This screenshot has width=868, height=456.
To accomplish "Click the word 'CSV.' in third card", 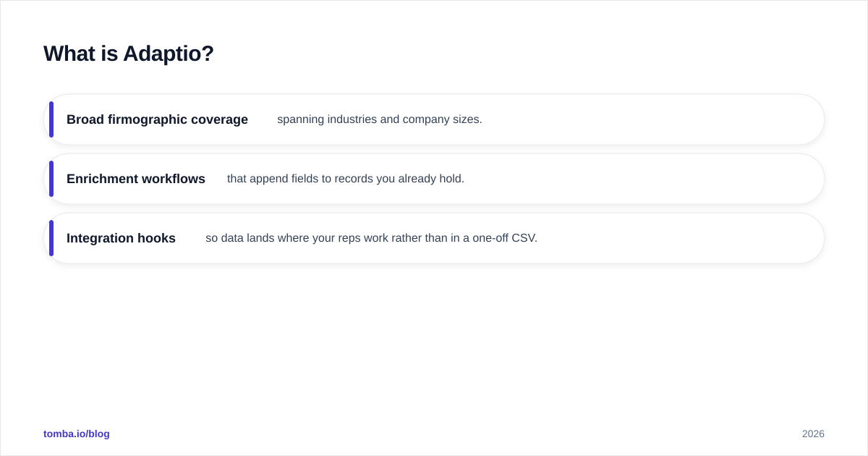I will [x=524, y=238].
